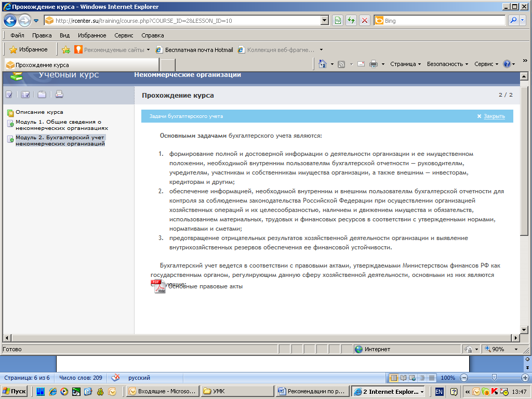
Task: Refresh the page with the green arrows
Action: point(351,21)
